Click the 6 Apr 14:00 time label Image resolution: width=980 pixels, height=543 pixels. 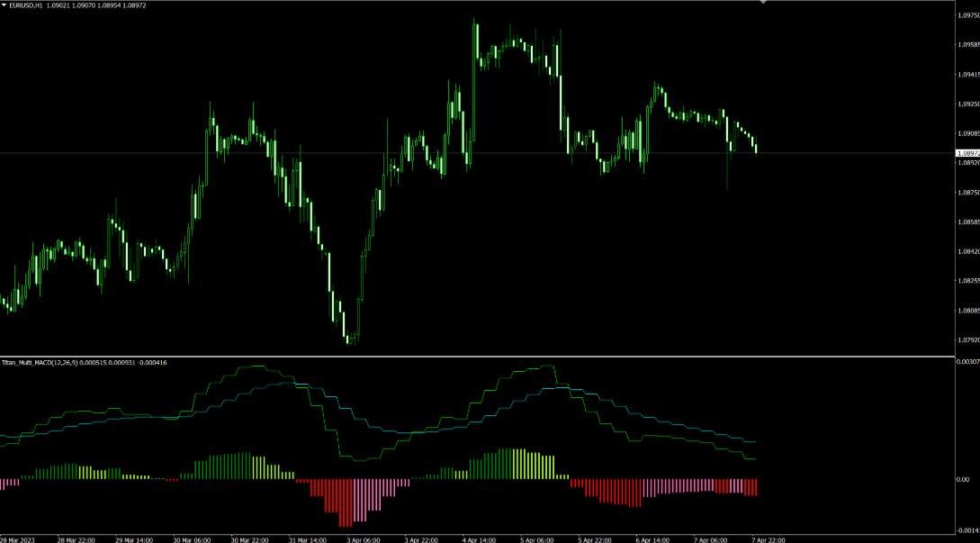click(654, 539)
